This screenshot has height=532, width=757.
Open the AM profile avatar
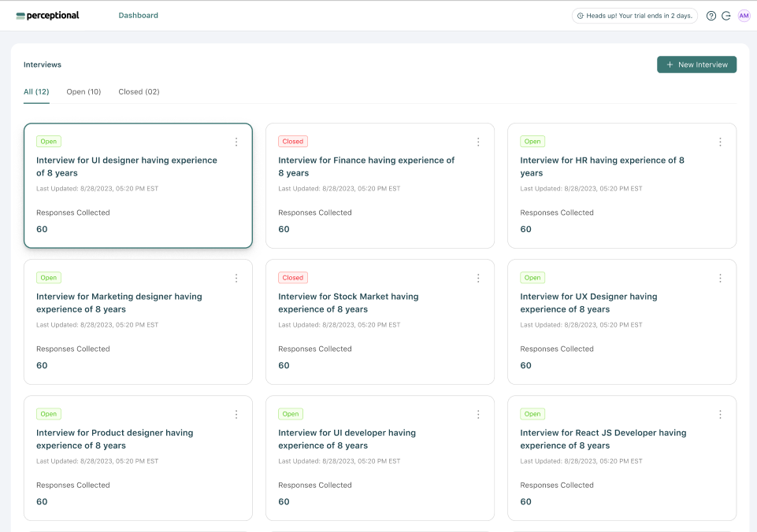pyautogui.click(x=744, y=15)
